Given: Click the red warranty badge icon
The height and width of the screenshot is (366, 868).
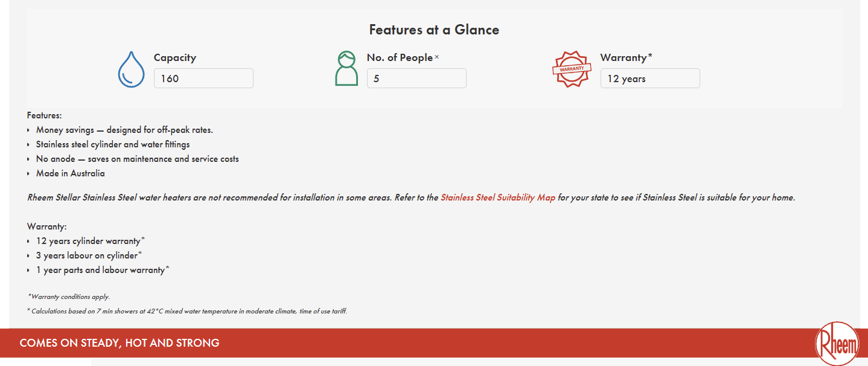Looking at the screenshot, I should (x=572, y=69).
